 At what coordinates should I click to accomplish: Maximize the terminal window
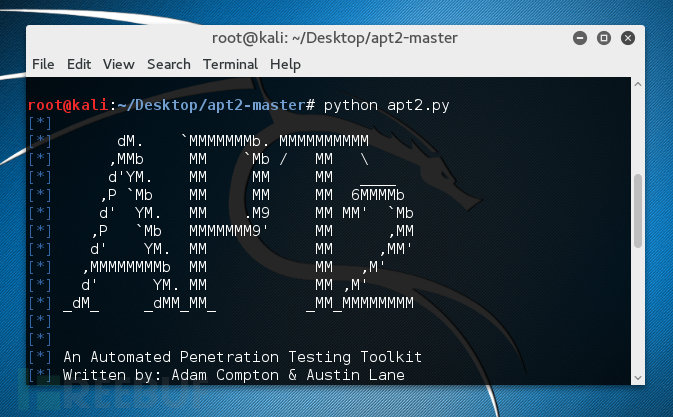(604, 38)
